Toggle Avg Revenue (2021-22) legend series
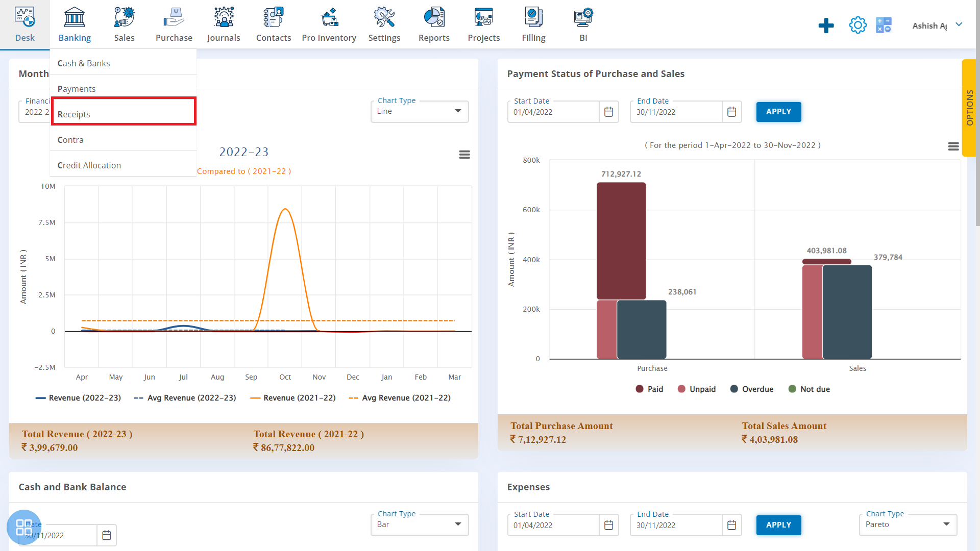The height and width of the screenshot is (551, 980). tap(400, 398)
